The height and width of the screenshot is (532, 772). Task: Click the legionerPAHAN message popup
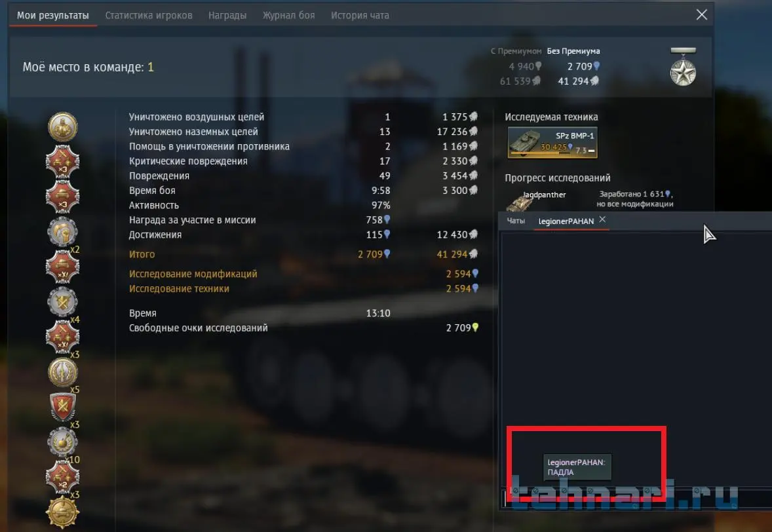(577, 467)
